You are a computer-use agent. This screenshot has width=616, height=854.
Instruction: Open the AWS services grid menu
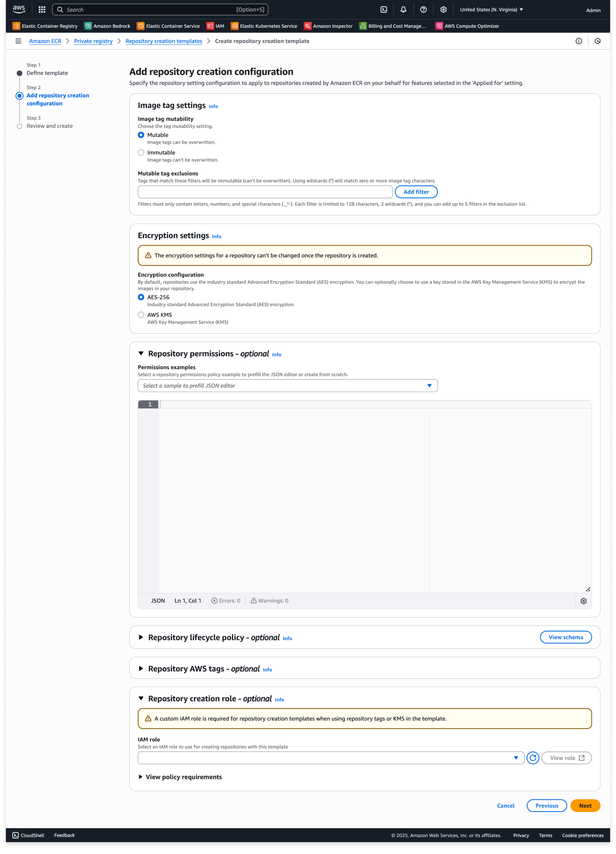pos(42,10)
